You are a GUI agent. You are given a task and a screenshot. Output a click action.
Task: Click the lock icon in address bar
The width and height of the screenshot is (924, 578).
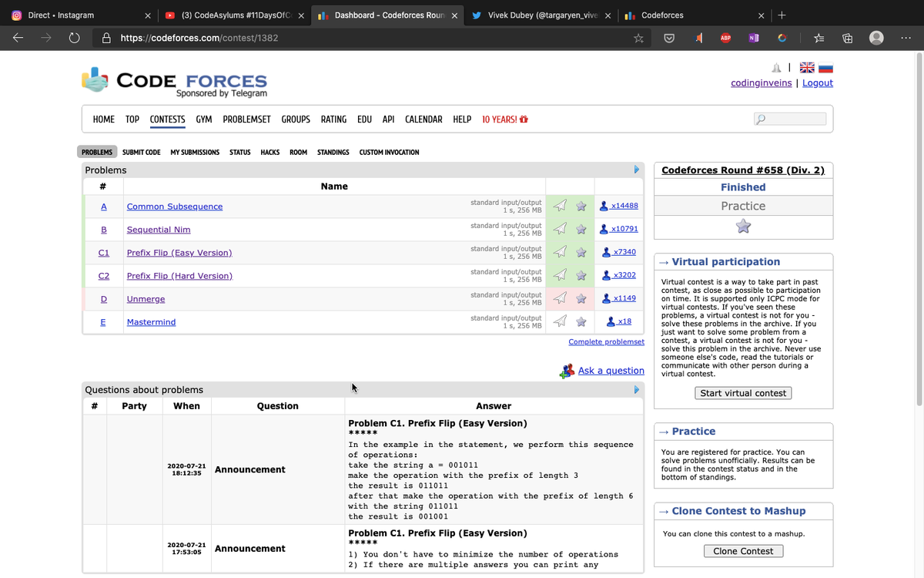coord(107,37)
